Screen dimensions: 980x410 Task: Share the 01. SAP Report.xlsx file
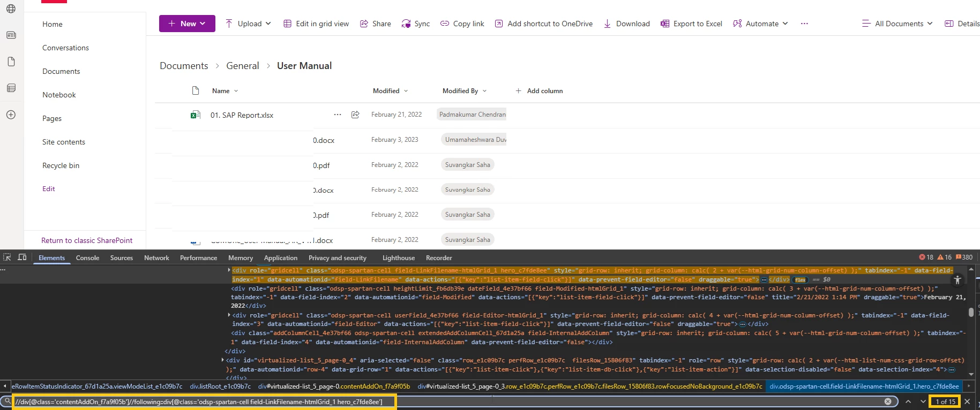pyautogui.click(x=355, y=115)
